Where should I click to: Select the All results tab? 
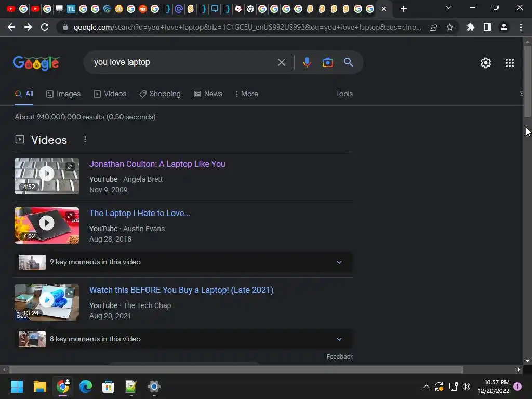pyautogui.click(x=24, y=94)
